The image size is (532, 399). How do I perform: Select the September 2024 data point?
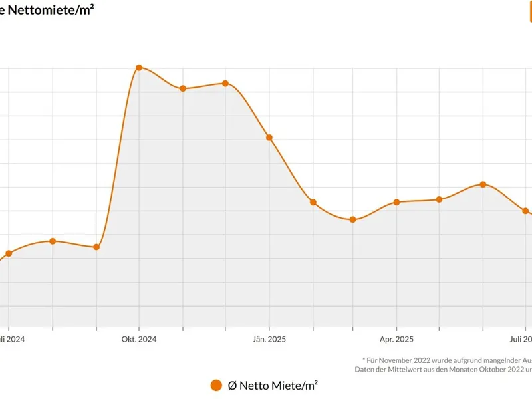96,247
